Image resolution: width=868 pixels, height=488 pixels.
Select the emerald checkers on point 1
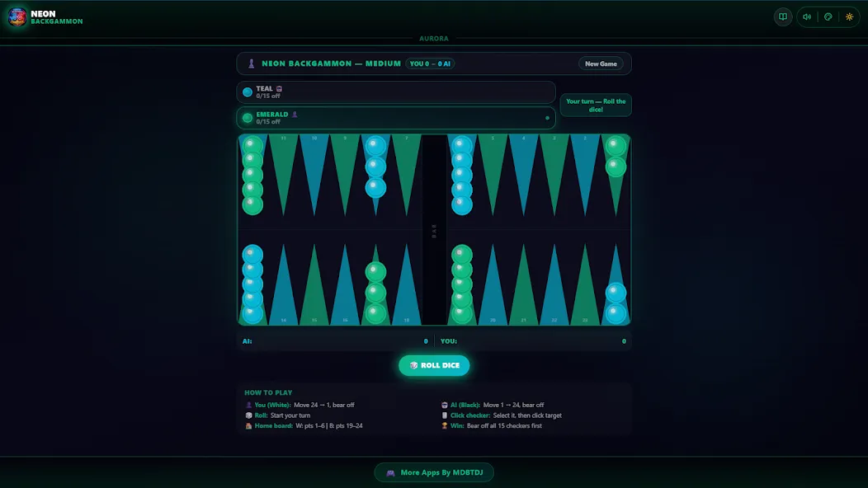tap(616, 156)
